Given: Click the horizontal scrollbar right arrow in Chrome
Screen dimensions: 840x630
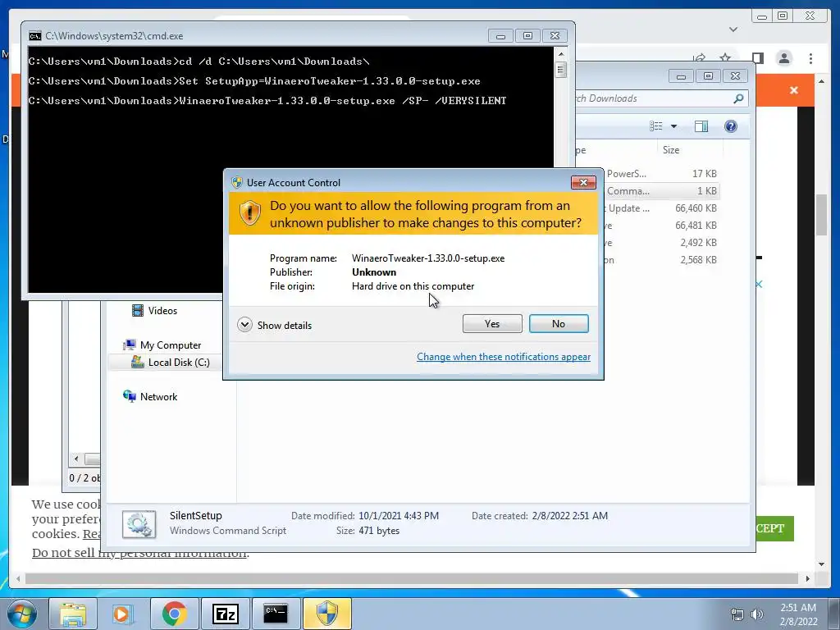Looking at the screenshot, I should (808, 578).
